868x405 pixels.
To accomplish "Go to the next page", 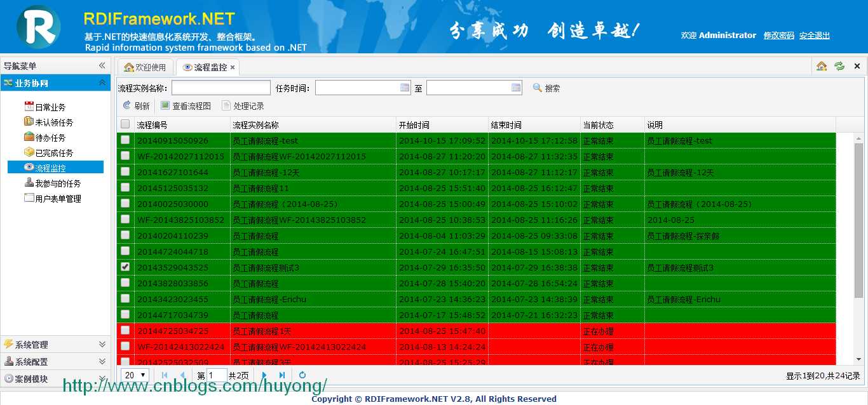I will point(264,375).
